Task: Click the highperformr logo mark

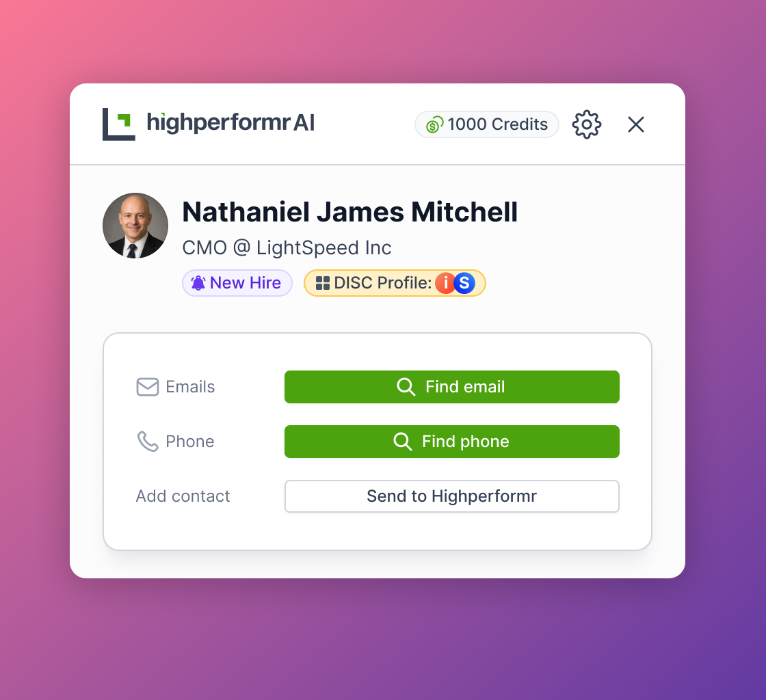Action: [119, 124]
